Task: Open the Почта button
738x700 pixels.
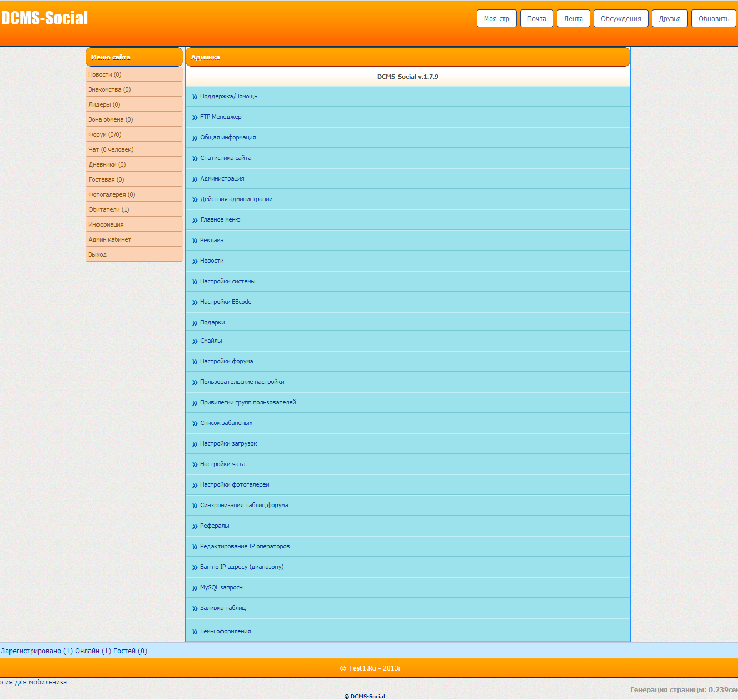Action: (x=537, y=18)
